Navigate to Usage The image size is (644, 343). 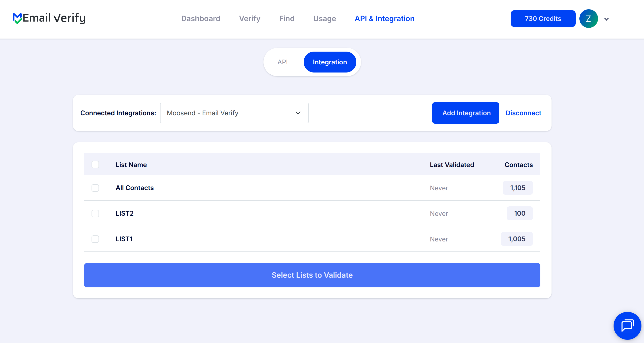point(325,19)
